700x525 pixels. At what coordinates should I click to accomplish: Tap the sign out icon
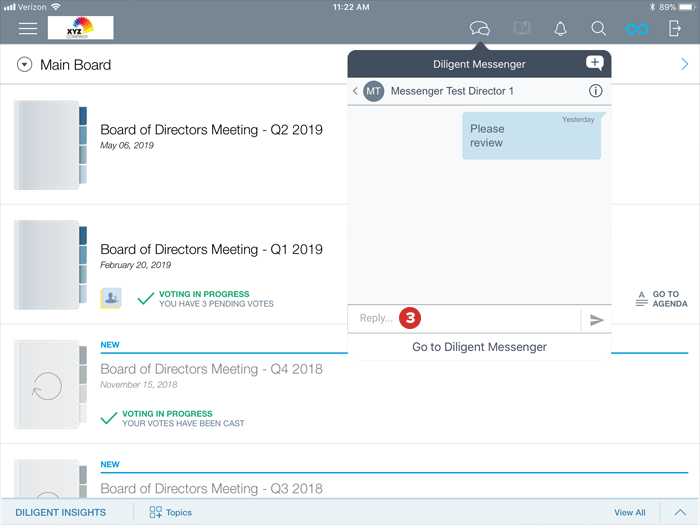(675, 29)
